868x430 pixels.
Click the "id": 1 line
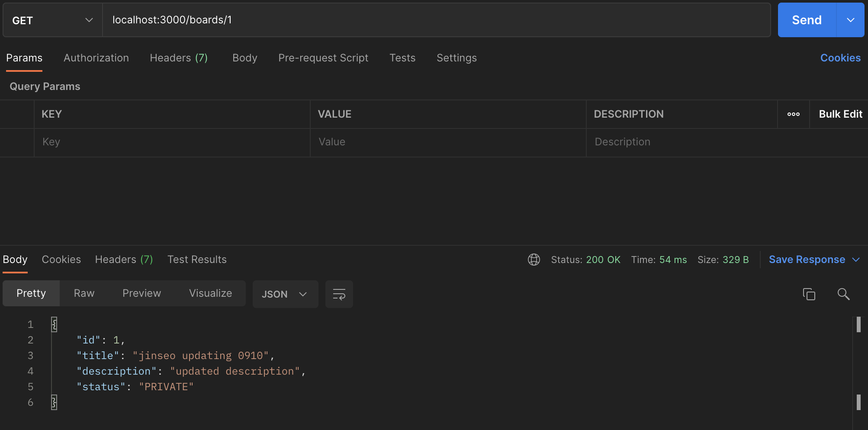[x=101, y=340]
